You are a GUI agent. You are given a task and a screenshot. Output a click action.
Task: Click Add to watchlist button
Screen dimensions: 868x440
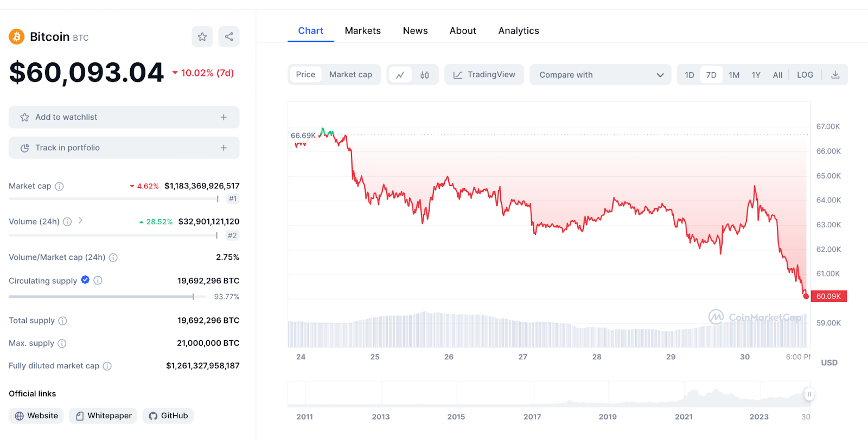coord(124,117)
